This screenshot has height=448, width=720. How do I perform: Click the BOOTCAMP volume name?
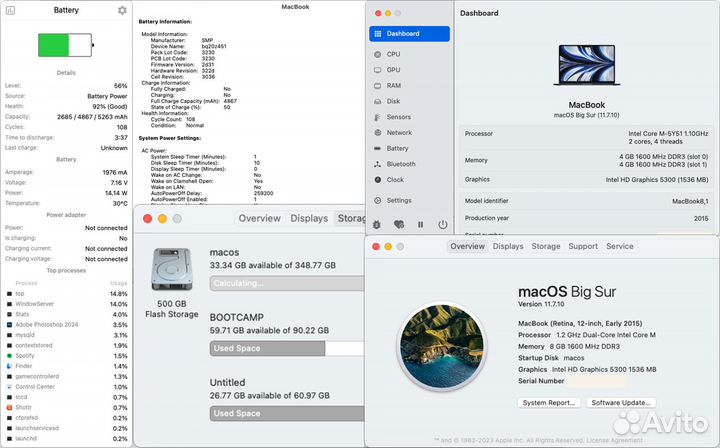[x=236, y=317]
